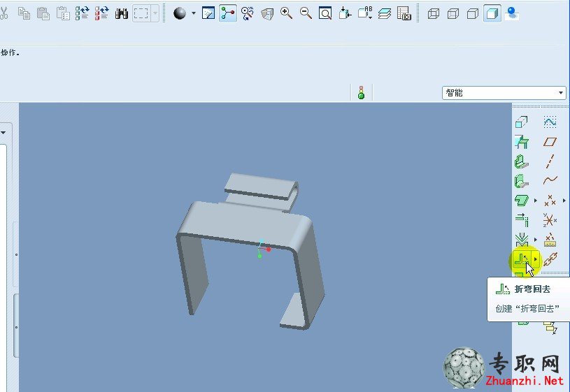Image resolution: width=570 pixels, height=392 pixels.
Task: Create a datum Curve using the wavy line icon
Action: (550, 180)
